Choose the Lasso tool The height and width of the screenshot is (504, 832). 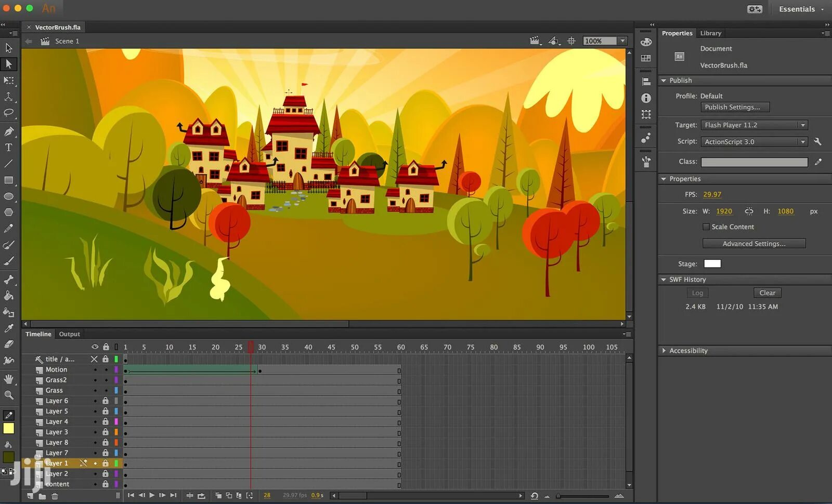(x=9, y=113)
